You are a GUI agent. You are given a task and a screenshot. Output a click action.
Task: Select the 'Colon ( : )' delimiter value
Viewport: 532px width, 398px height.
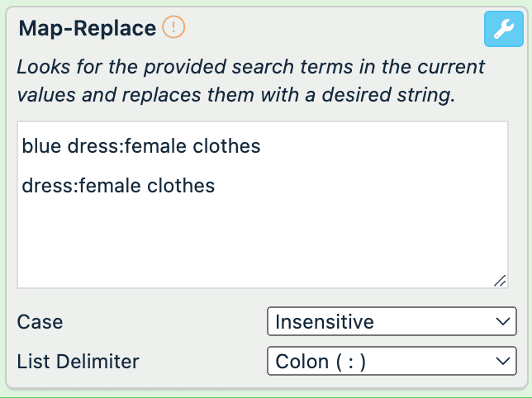point(321,361)
